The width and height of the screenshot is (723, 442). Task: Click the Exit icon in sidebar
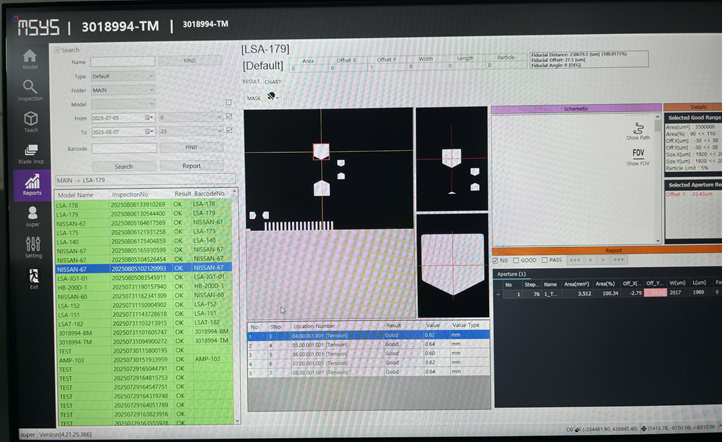[x=33, y=277]
